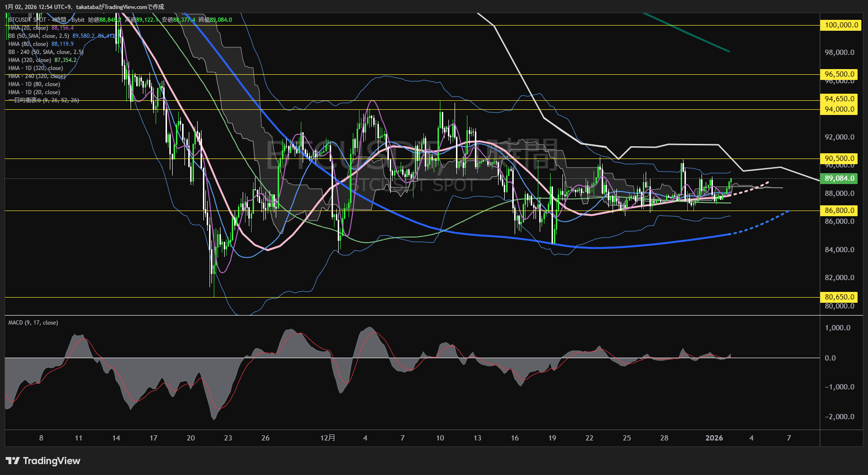The image size is (868, 475).
Task: Click the 2026 year marker on time axis
Action: [x=714, y=438]
